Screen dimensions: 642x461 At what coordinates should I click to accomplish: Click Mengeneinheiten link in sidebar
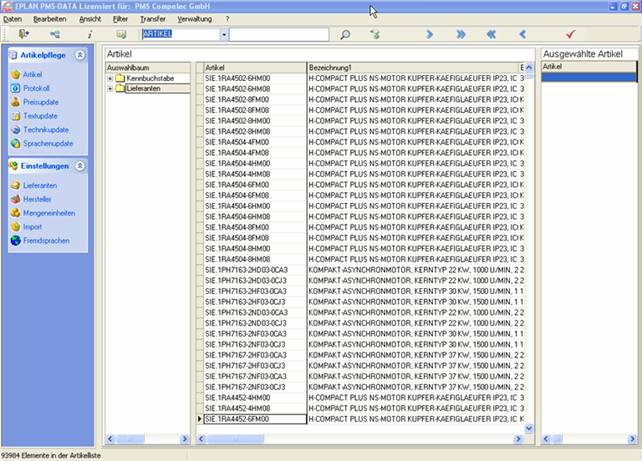pyautogui.click(x=48, y=213)
